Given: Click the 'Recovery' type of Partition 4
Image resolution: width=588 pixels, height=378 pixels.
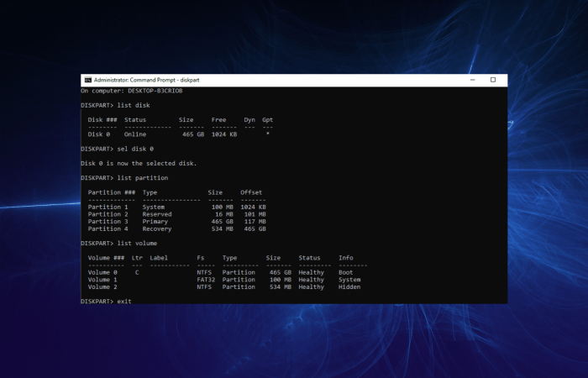Looking at the screenshot, I should [157, 228].
